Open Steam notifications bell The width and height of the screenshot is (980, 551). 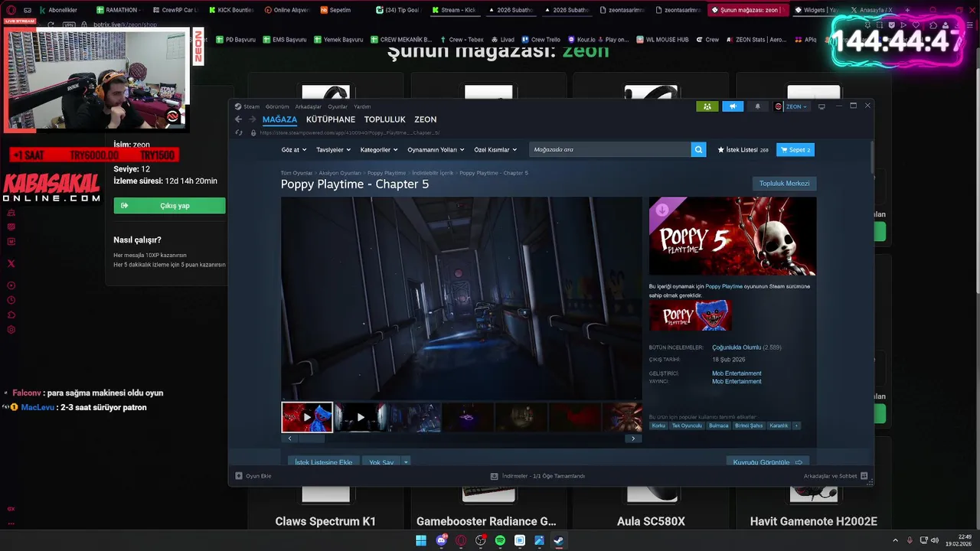758,106
